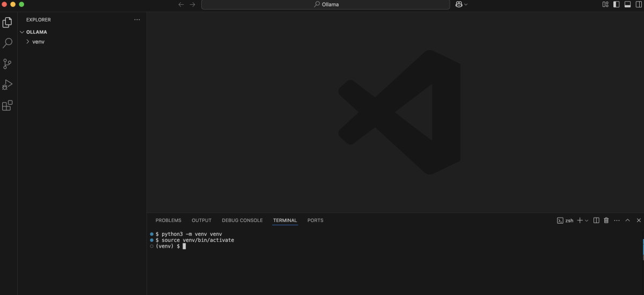Open the launch profile dropdown arrow
The height and width of the screenshot is (295, 644).
point(587,220)
